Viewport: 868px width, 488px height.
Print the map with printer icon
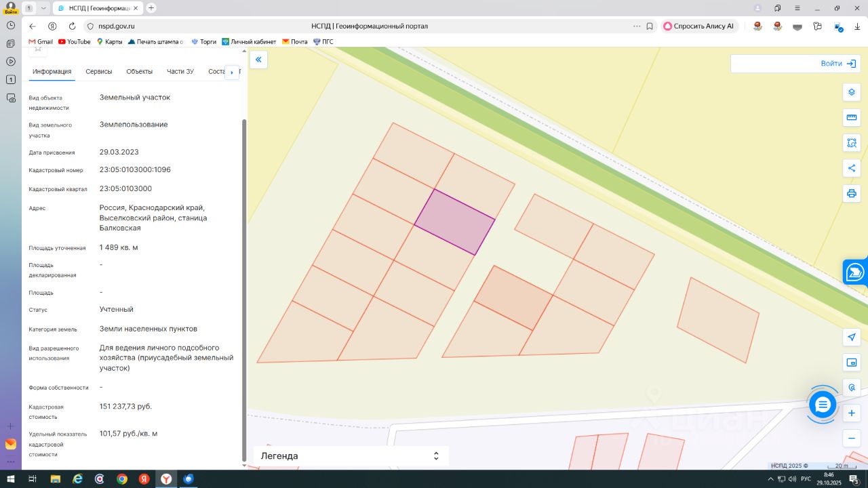tap(852, 194)
